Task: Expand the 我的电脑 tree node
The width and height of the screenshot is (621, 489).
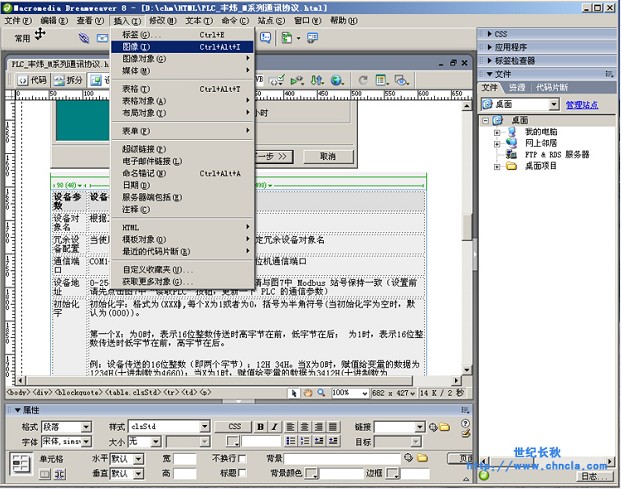Action: coord(497,133)
